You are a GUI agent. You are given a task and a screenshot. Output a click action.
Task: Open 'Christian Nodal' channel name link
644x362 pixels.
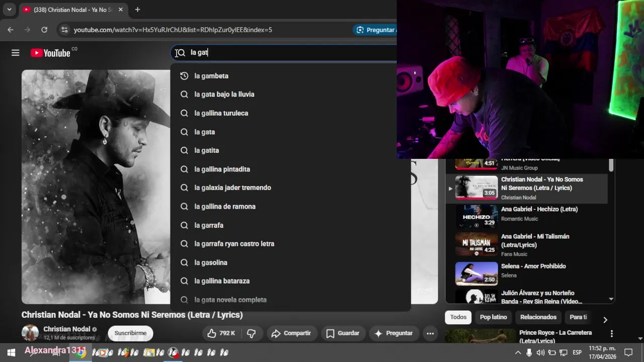click(x=66, y=329)
